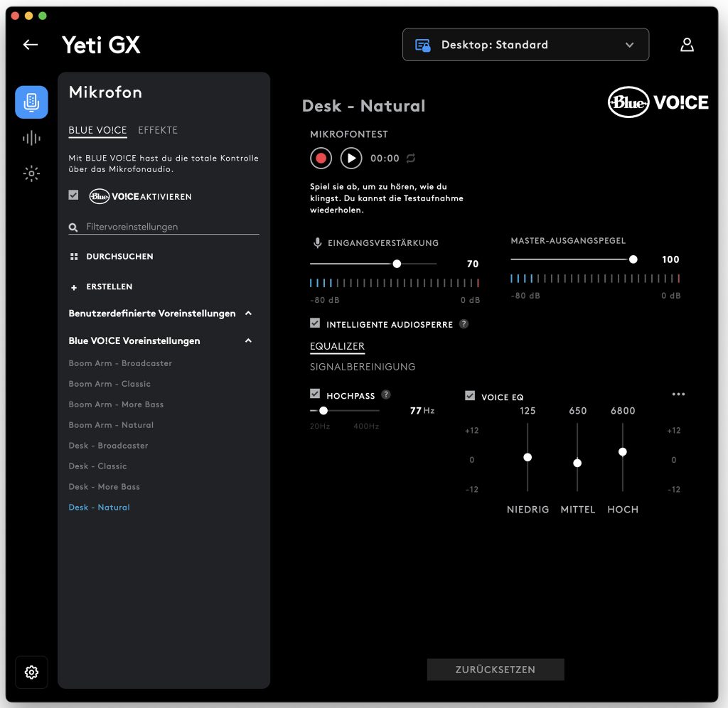
Task: Toggle the Intelligente Audiosperre checkbox
Action: pos(315,323)
